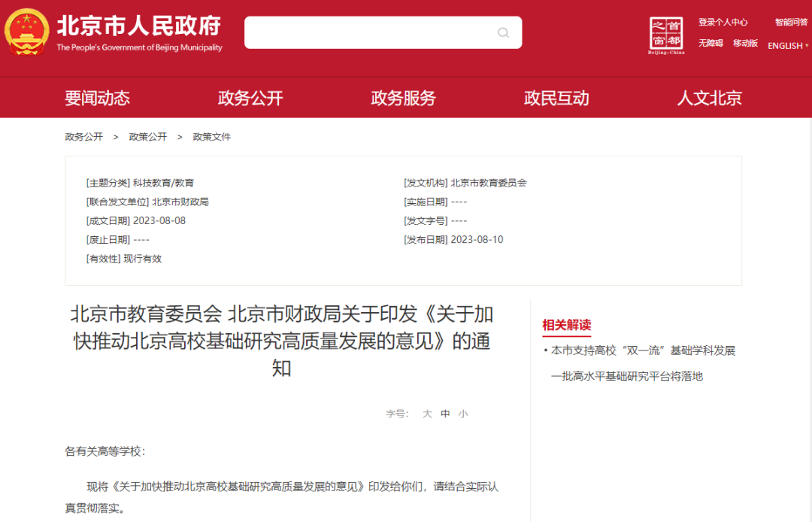Open the 政民互动 navigation tab
Image resolution: width=812 pixels, height=522 pixels.
[x=556, y=99]
